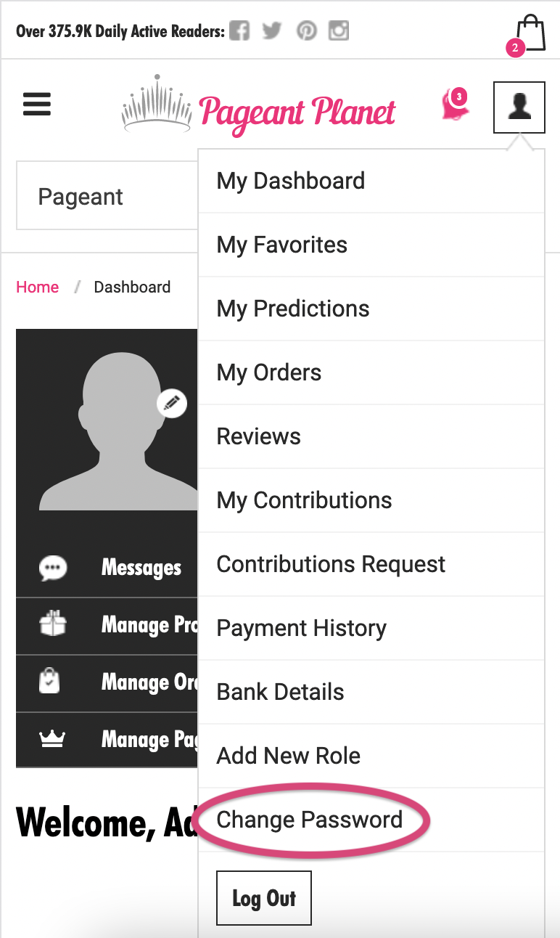560x938 pixels.
Task: Open My Predictions in menu
Action: (293, 309)
